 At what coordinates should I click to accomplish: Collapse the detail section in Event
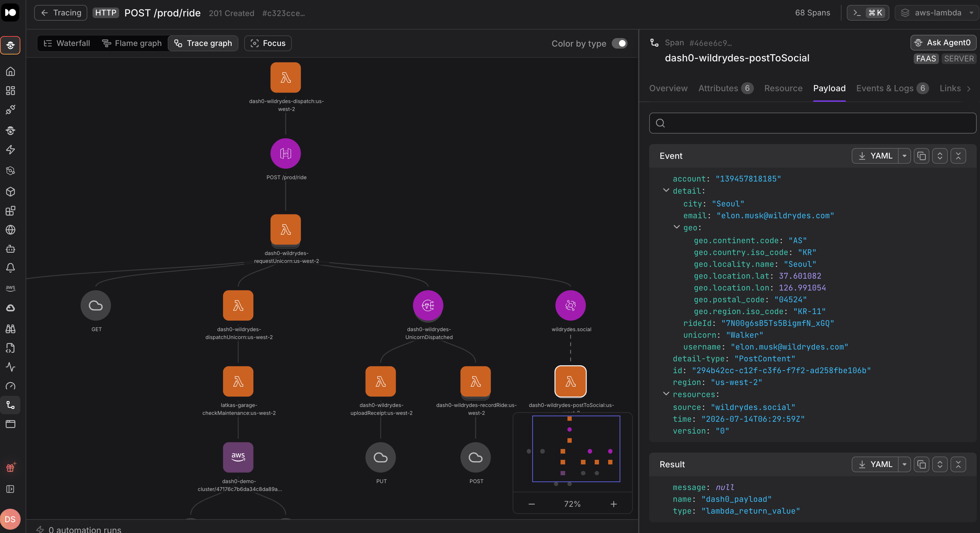[666, 190]
